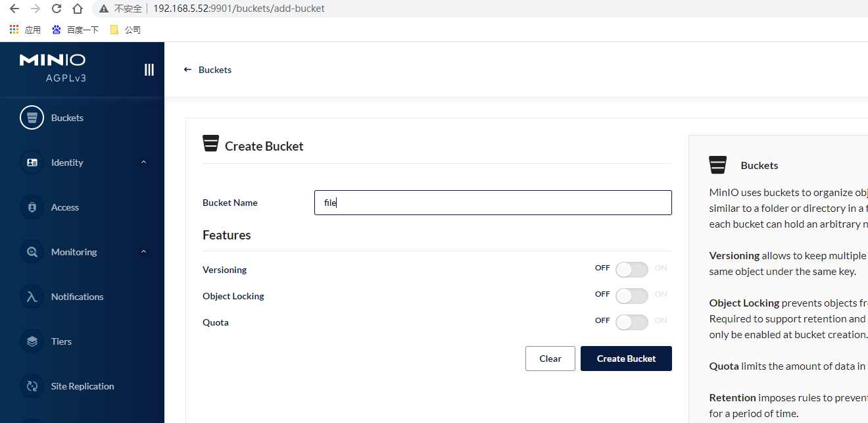This screenshot has height=423, width=868.
Task: Click the Access shield icon
Action: click(x=32, y=207)
